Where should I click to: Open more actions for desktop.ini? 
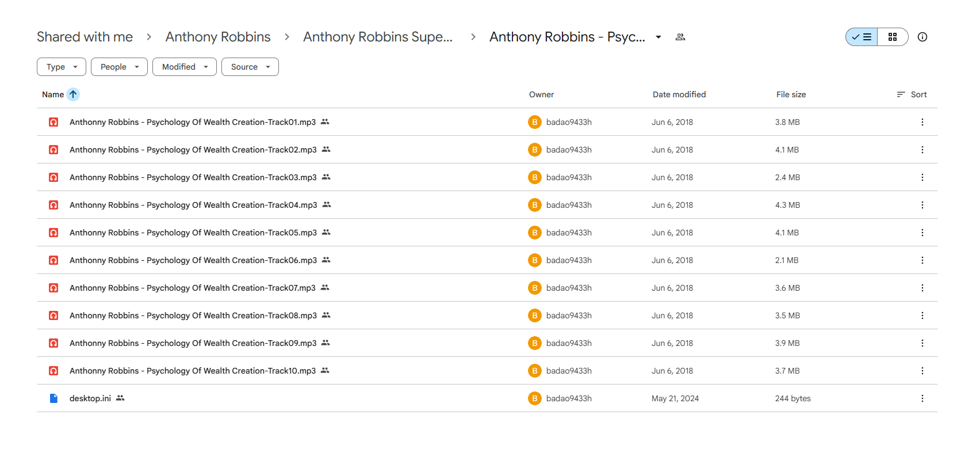pos(922,398)
